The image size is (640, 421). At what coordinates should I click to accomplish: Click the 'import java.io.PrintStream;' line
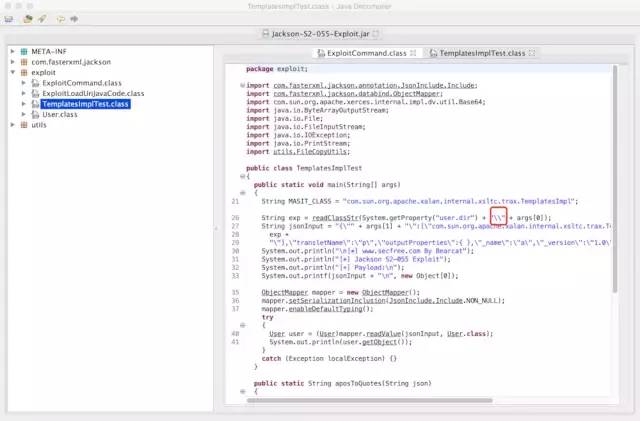(x=298, y=143)
